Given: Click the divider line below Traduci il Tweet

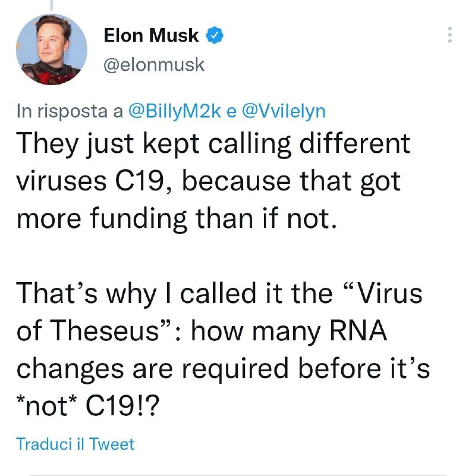Looking at the screenshot, I should tap(238, 475).
